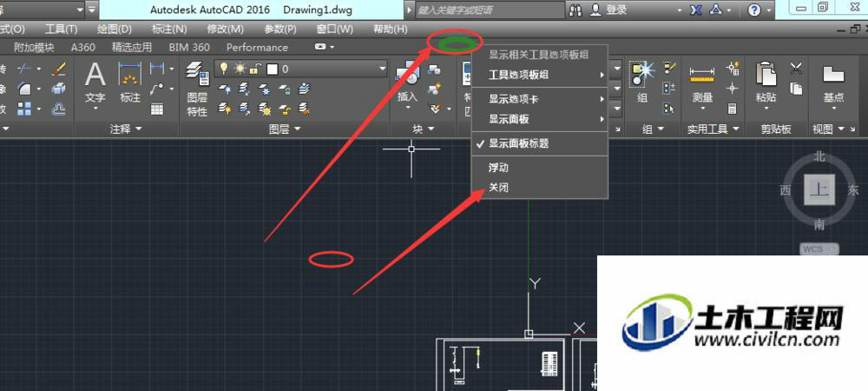Open the layer list dropdown arrow
The image size is (868, 391).
tap(381, 70)
